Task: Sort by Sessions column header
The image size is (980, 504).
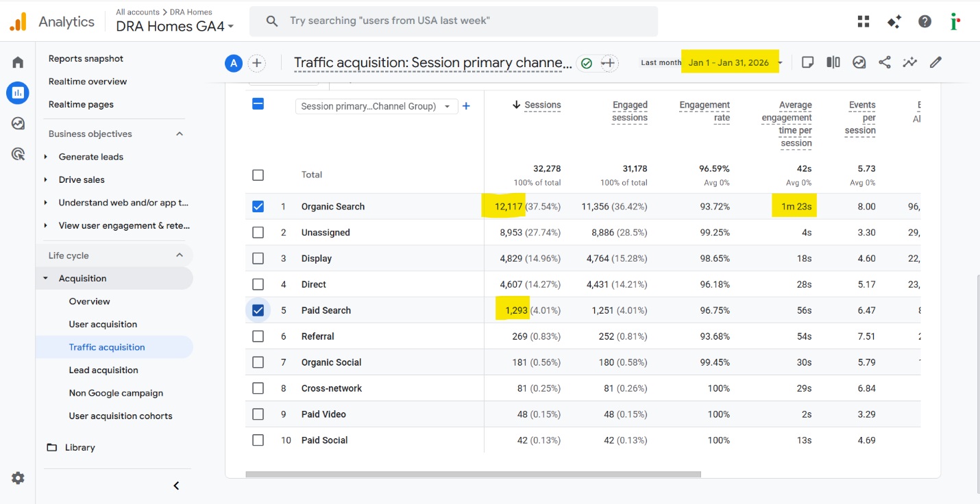Action: tap(542, 105)
